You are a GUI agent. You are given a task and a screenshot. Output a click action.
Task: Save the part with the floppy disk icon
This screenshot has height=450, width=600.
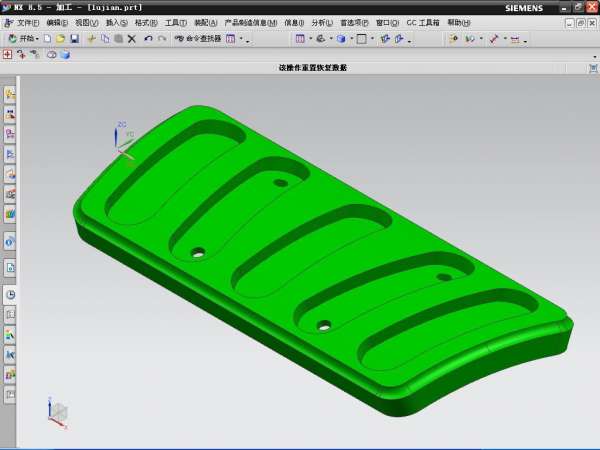[x=74, y=39]
